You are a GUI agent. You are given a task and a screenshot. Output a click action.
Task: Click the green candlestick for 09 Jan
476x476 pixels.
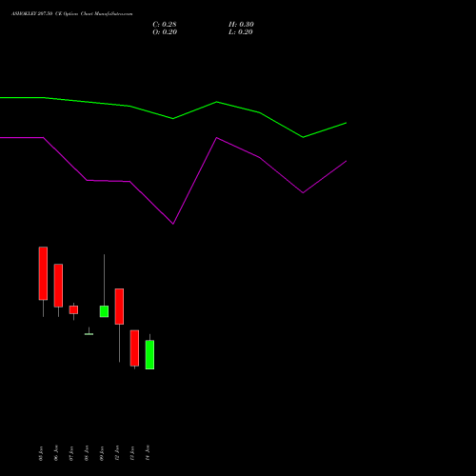coord(104,311)
